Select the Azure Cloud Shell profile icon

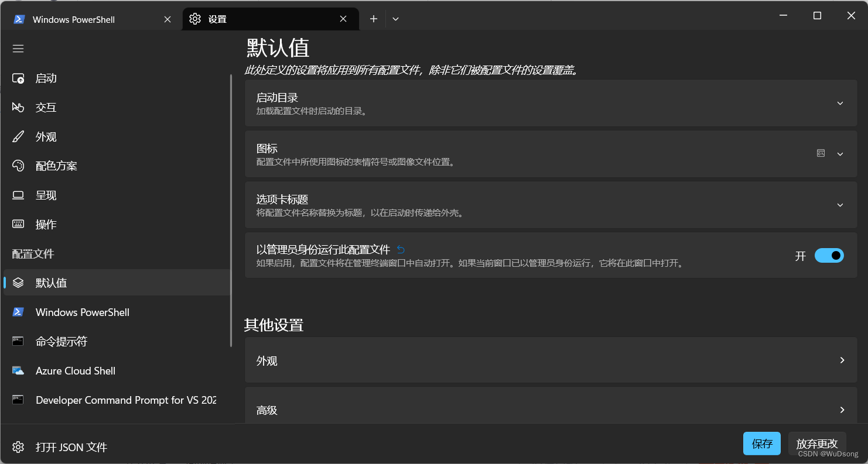[x=18, y=370]
